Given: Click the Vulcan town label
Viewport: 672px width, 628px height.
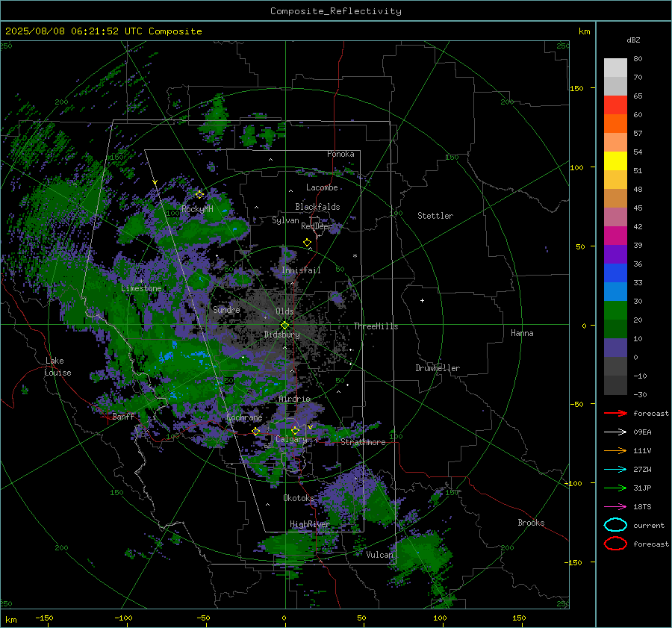Looking at the screenshot, I should (x=380, y=555).
